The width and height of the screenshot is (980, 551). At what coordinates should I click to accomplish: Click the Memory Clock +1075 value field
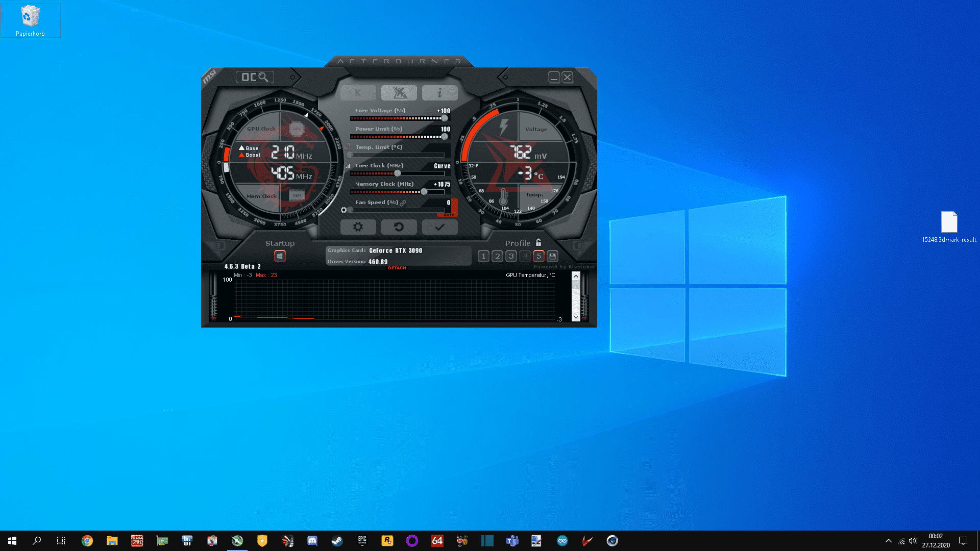(x=442, y=184)
